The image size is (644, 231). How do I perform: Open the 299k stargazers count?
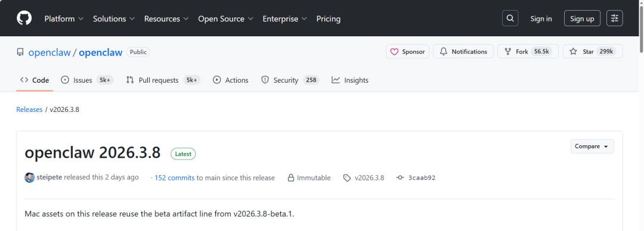click(606, 52)
